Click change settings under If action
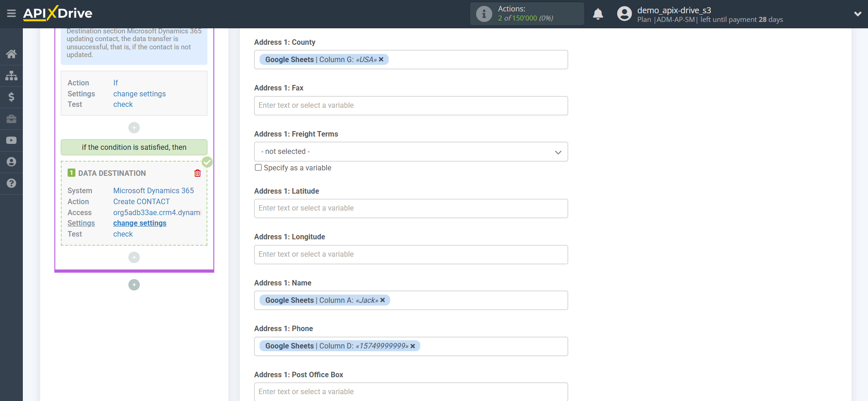Screen dimensions: 868x401 [139, 94]
